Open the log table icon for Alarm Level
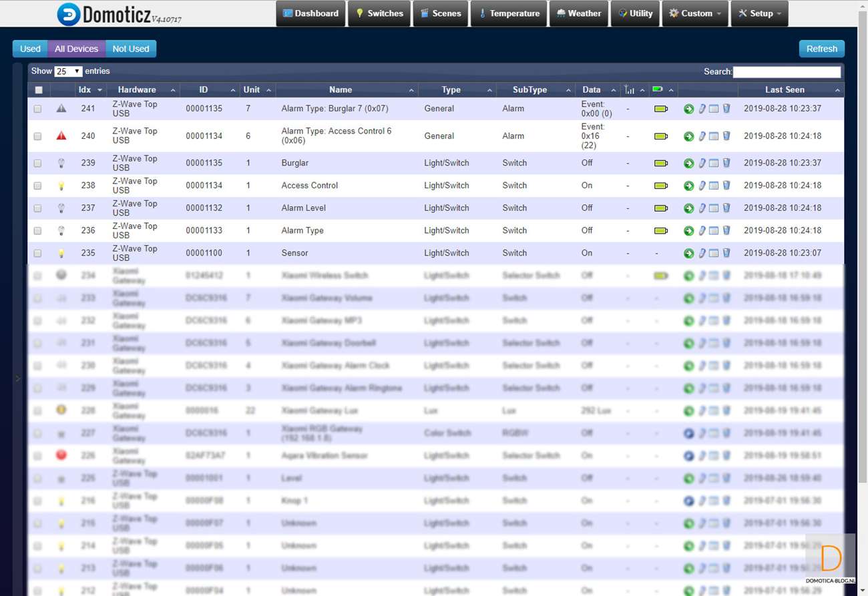This screenshot has width=868, height=596. click(x=714, y=208)
